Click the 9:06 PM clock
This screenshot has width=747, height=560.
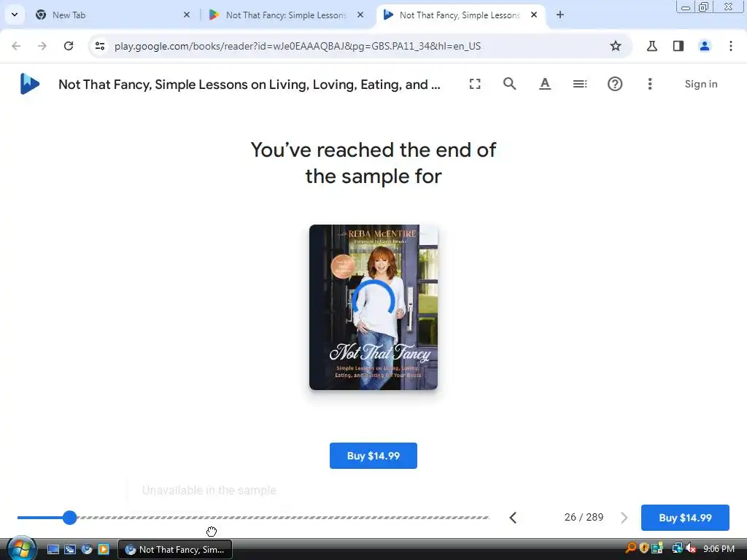coord(719,548)
